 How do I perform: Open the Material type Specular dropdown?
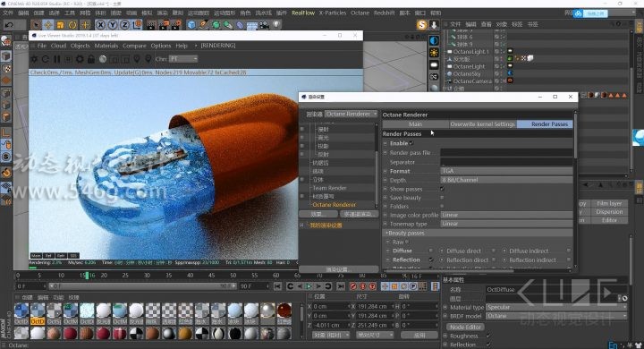556,308
